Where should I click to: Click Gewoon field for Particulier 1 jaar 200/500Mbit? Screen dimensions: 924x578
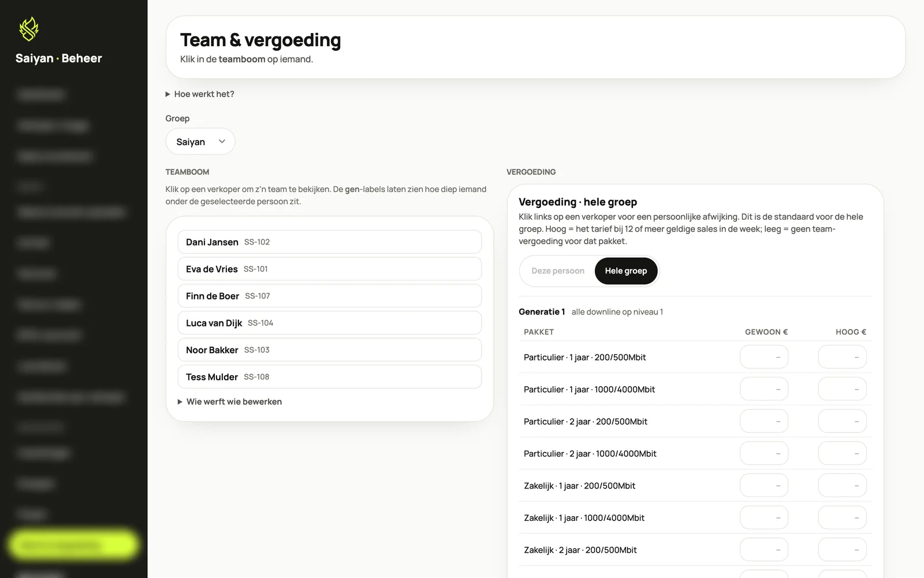764,357
